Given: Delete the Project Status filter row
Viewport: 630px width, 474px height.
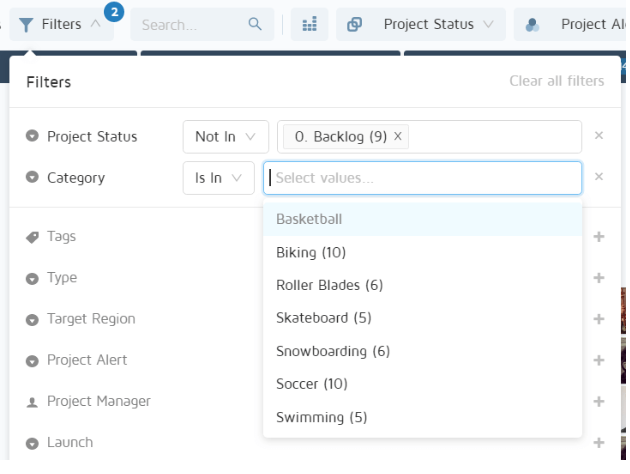Looking at the screenshot, I should click(x=599, y=136).
